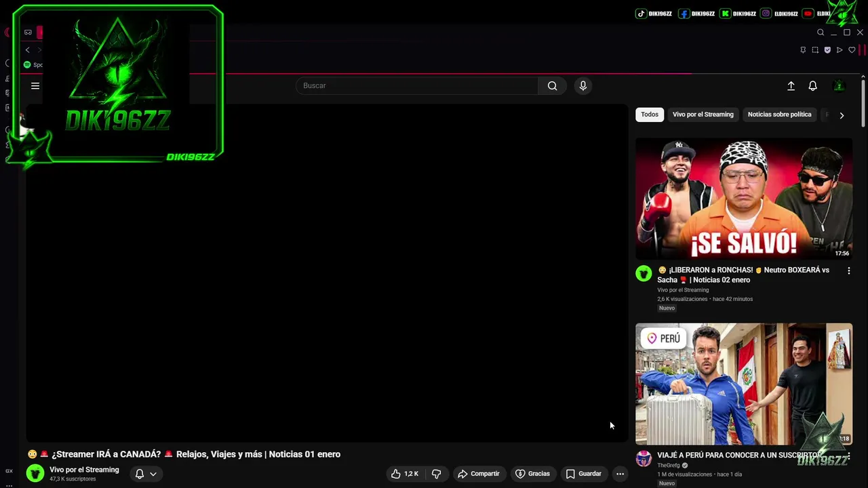Open the Spotify bookmark in bookmarks bar

(x=33, y=65)
